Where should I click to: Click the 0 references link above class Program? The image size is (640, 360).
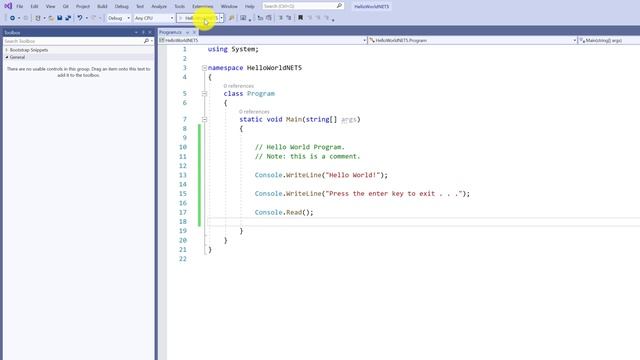click(x=239, y=86)
